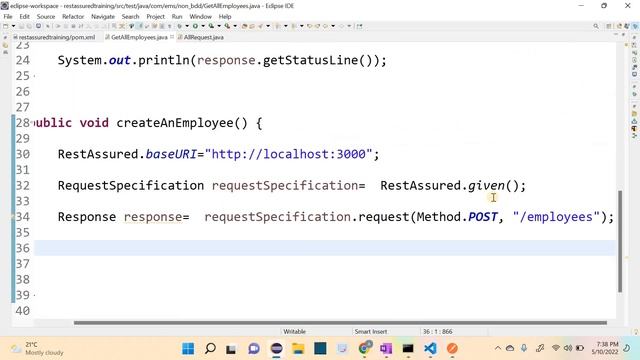Open Visual Studio Code from taskbar
640x360 pixels.
coord(430,349)
